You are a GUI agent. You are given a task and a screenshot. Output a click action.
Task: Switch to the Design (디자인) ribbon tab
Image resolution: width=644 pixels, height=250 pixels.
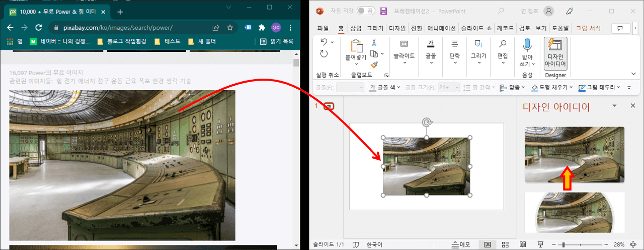397,28
